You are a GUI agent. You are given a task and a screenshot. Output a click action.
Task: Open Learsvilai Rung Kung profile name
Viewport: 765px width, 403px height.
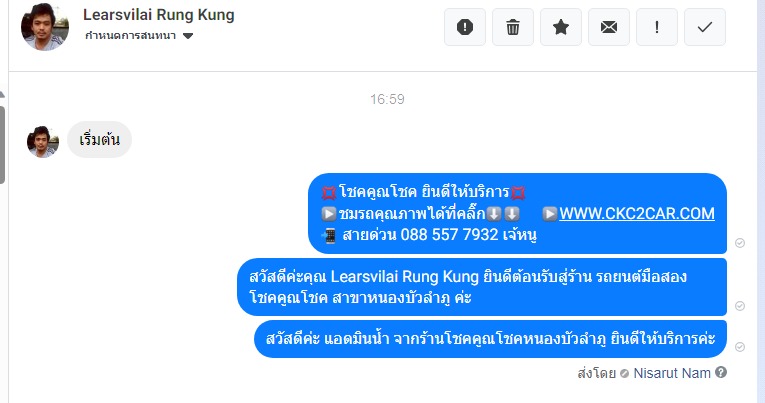tap(159, 15)
